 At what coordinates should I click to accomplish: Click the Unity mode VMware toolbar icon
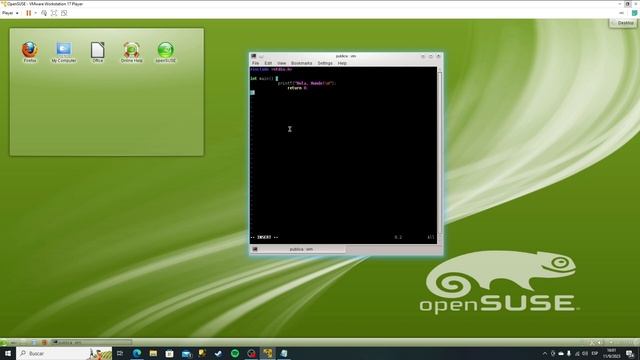(x=64, y=13)
